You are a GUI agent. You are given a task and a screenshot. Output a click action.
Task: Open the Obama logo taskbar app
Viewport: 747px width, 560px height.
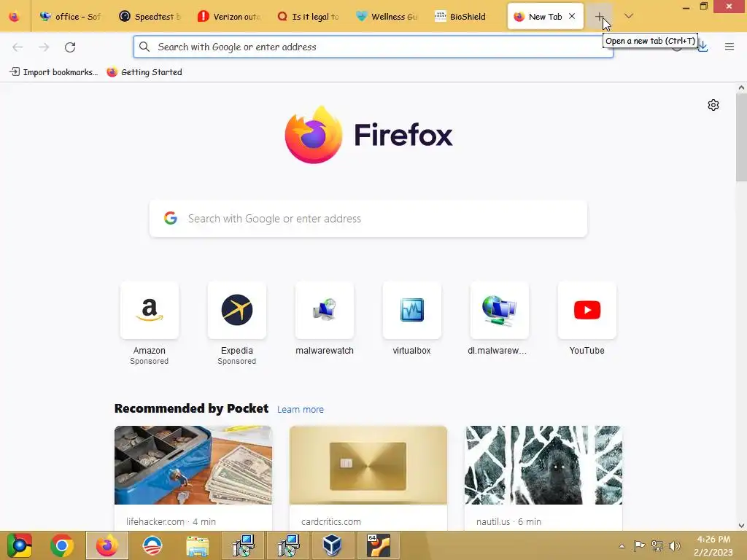click(152, 545)
